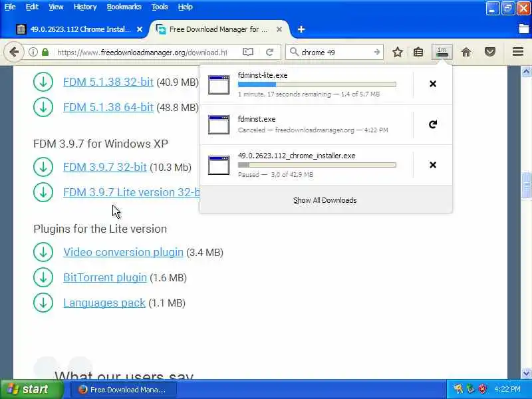The width and height of the screenshot is (532, 399).
Task: Click download arrow beside FDM 3.9.7 Lite
Action: pyautogui.click(x=43, y=192)
